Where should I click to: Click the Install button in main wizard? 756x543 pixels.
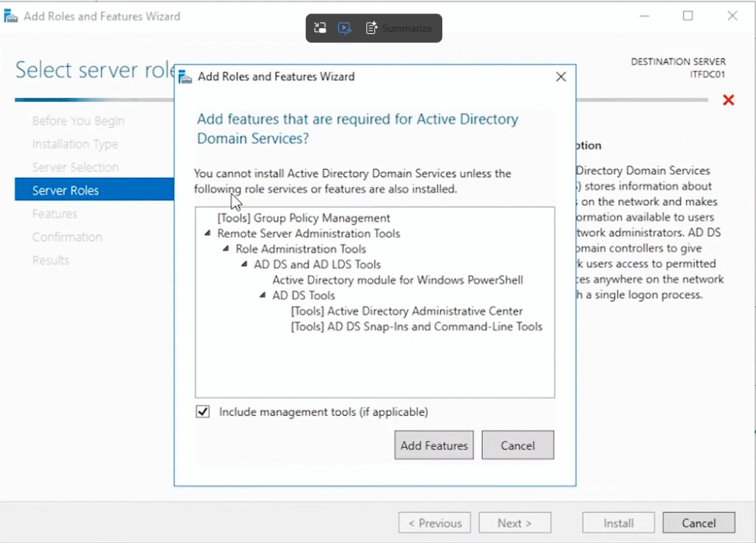(618, 523)
